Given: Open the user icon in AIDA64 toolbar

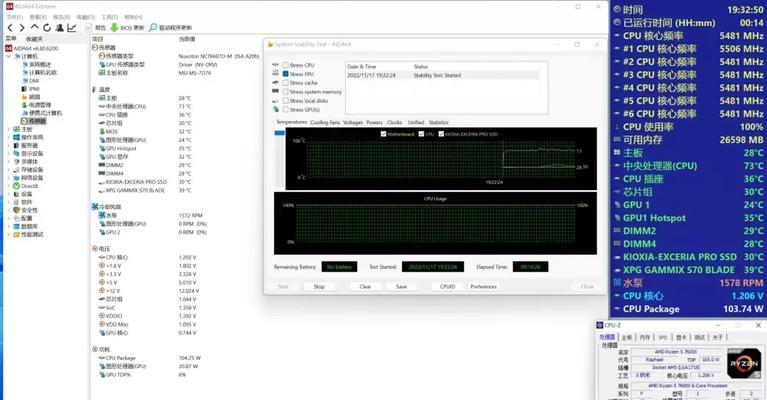Looking at the screenshot, I should 60,28.
